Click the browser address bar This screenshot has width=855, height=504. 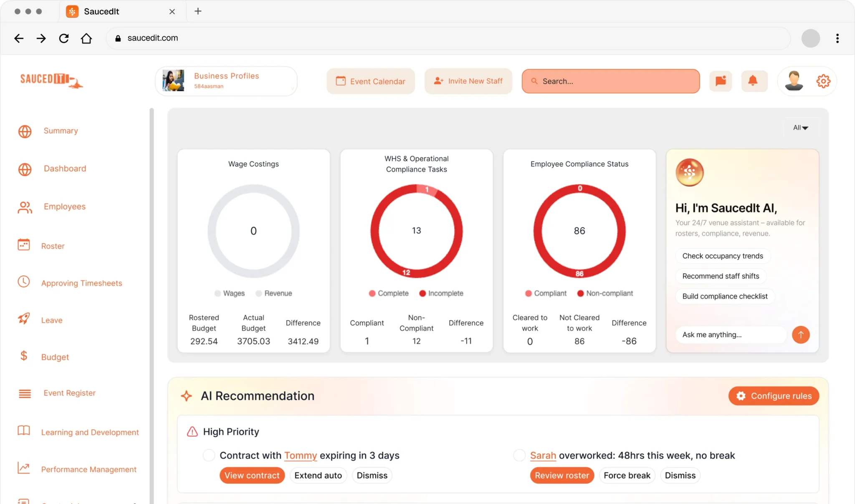[448, 38]
